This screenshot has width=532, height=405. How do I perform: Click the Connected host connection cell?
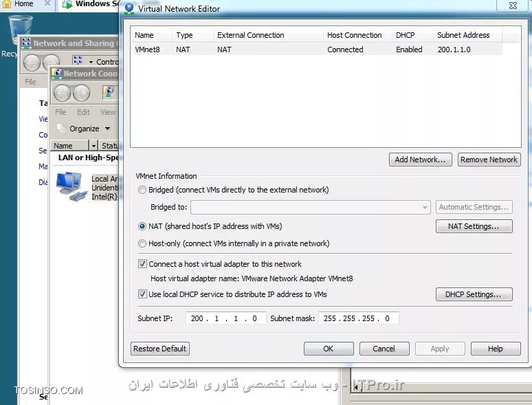click(x=345, y=50)
